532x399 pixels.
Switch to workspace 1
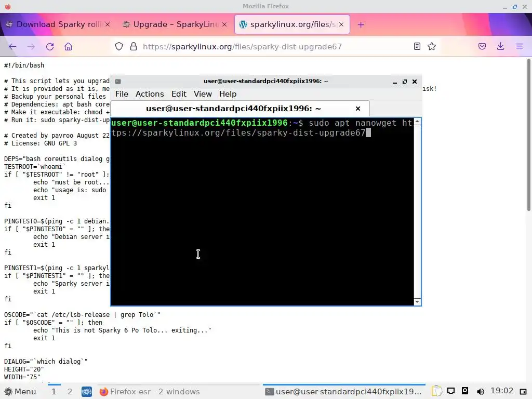(54, 392)
